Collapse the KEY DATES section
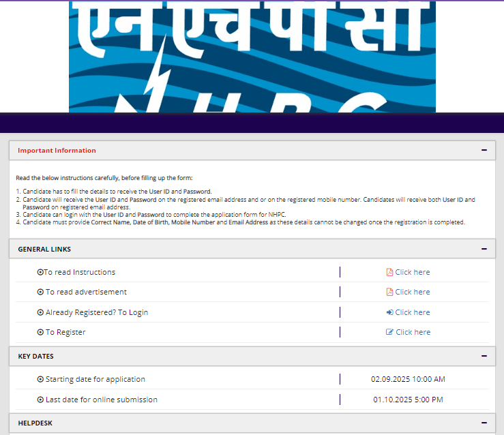This screenshot has height=435, width=504. coord(484,356)
